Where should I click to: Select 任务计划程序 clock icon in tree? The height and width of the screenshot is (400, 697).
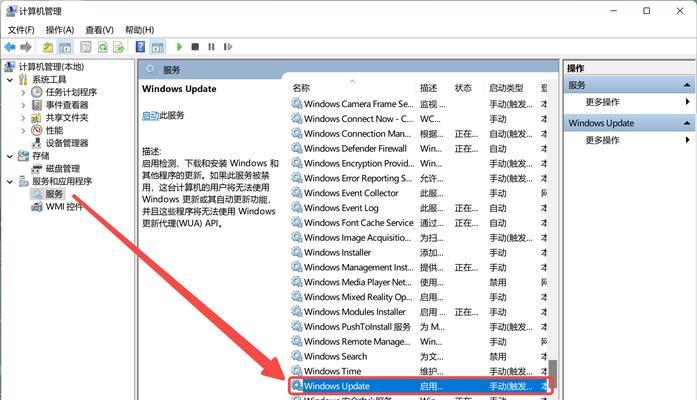click(x=36, y=92)
